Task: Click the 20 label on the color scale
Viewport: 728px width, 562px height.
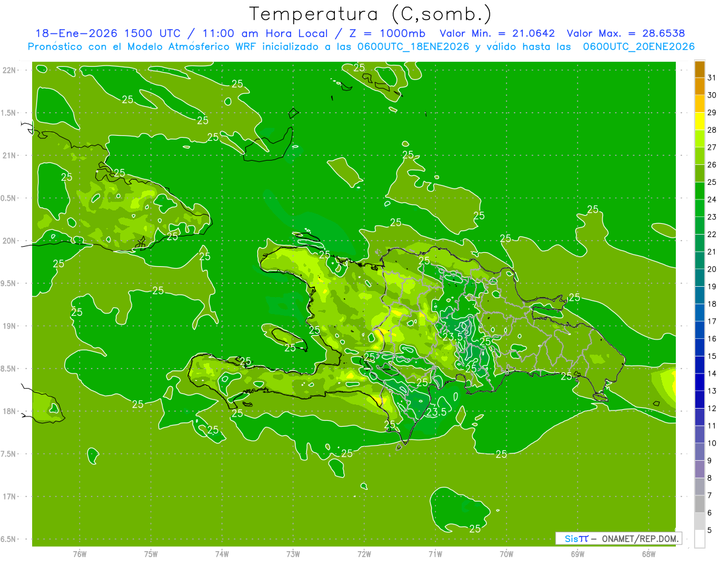Action: [x=712, y=269]
